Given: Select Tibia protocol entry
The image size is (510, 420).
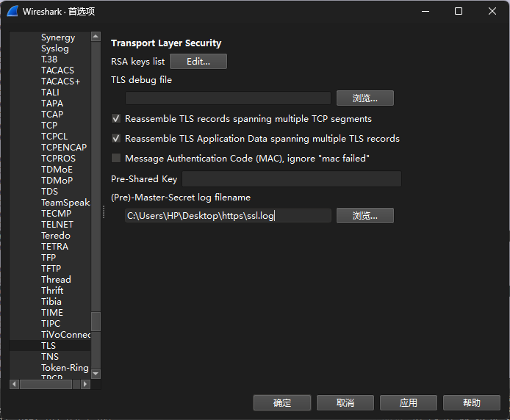Looking at the screenshot, I should (x=51, y=302).
